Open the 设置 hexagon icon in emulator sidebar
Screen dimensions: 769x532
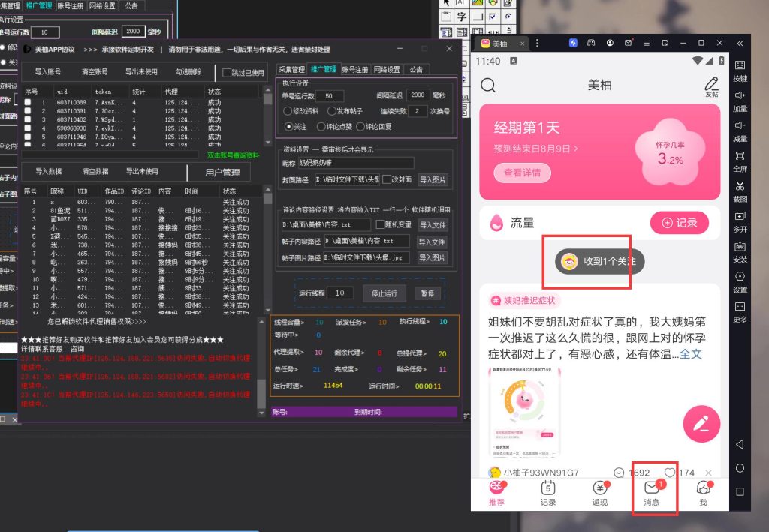click(740, 277)
